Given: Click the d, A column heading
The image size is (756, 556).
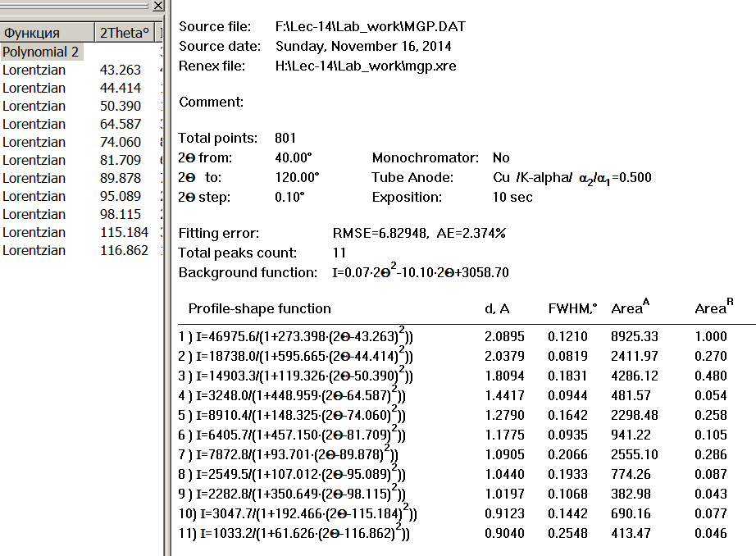Looking at the screenshot, I should [x=497, y=308].
